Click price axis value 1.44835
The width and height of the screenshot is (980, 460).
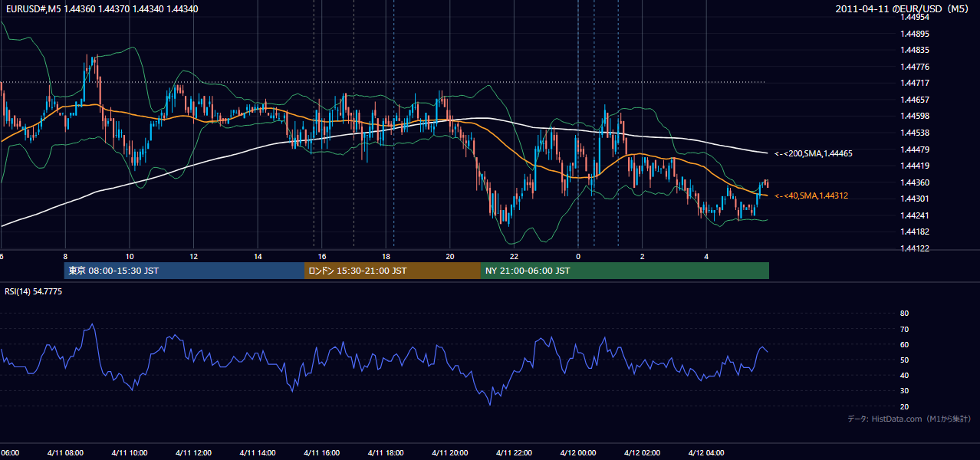[915, 50]
